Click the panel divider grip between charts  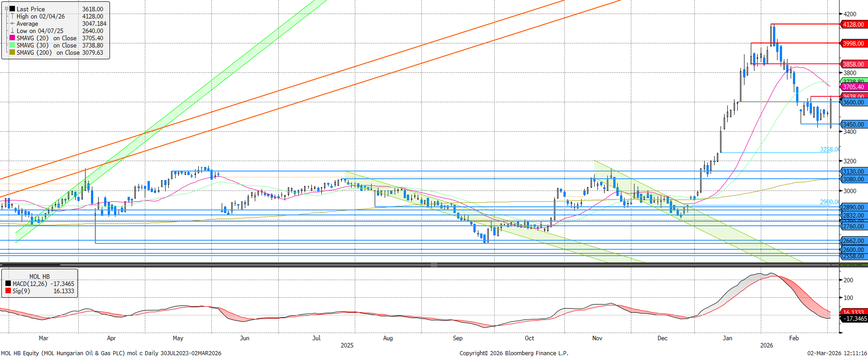pos(434,265)
